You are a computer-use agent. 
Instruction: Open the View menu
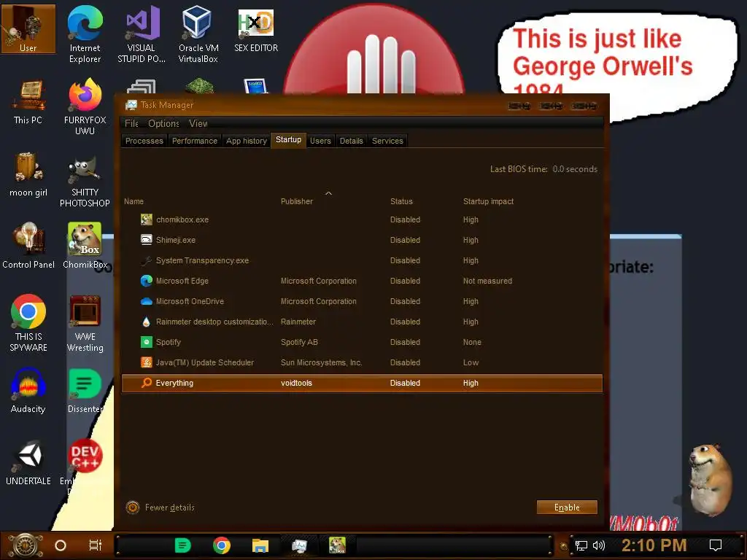coord(198,123)
